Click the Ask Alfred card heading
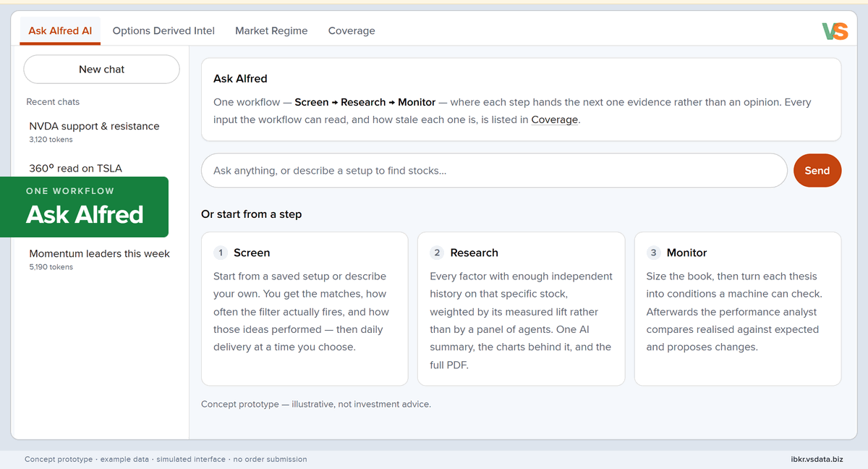 point(240,78)
